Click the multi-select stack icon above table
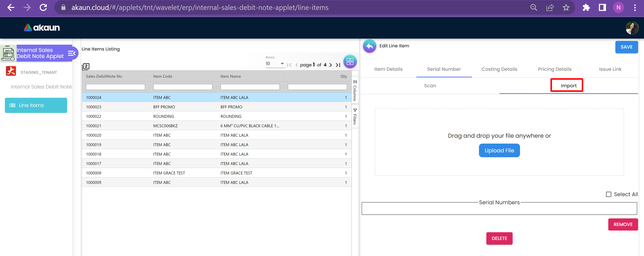This screenshot has width=644, height=256. 86,66
